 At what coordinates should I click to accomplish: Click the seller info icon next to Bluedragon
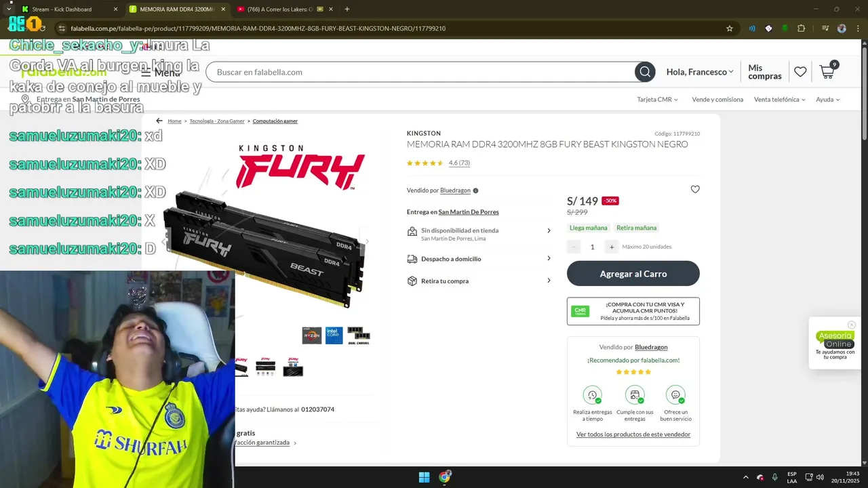475,191
